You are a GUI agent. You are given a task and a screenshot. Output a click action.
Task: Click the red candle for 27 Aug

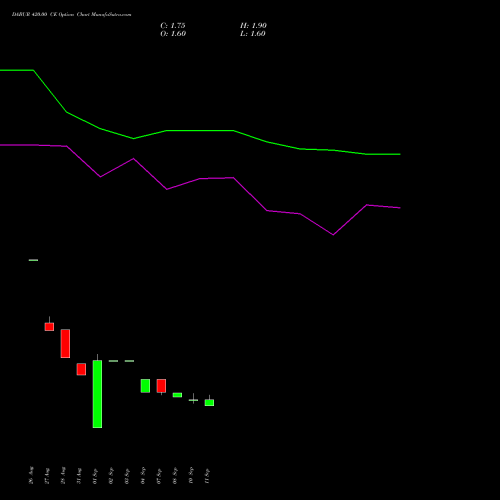tap(49, 326)
